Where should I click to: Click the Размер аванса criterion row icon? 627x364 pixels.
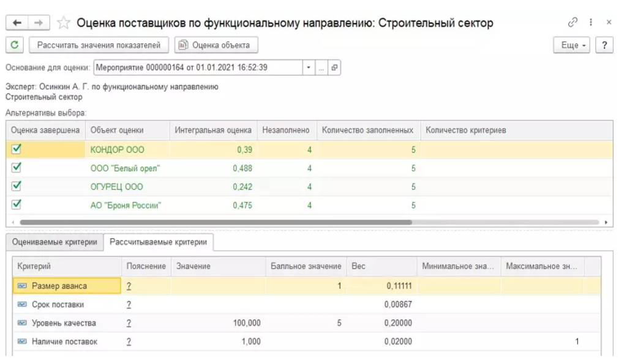pos(23,286)
